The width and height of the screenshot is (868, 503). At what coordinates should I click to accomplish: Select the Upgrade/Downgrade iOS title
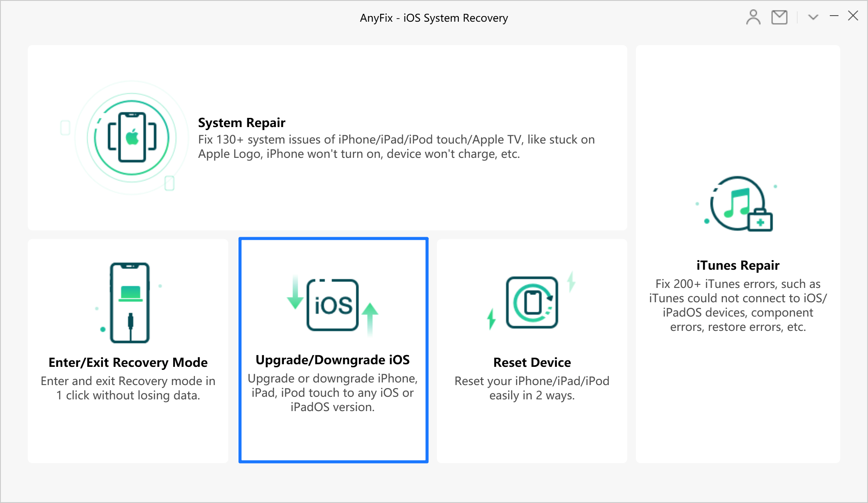pos(333,360)
